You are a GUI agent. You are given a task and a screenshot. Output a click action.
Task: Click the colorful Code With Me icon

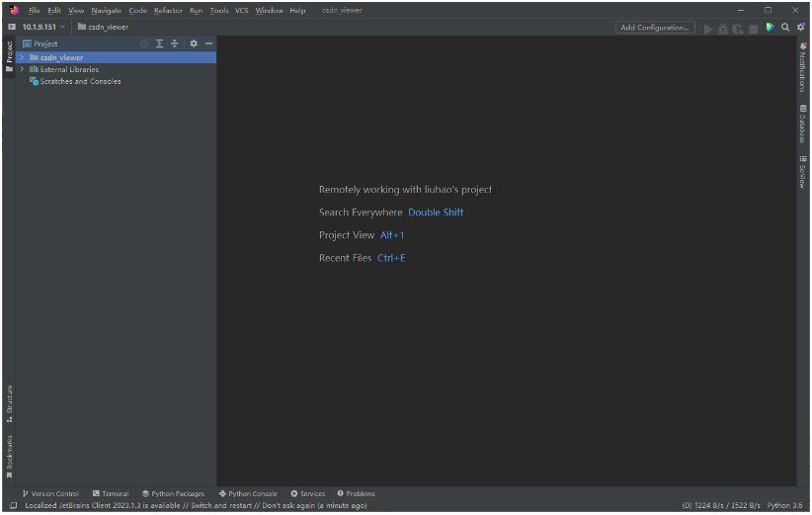770,28
